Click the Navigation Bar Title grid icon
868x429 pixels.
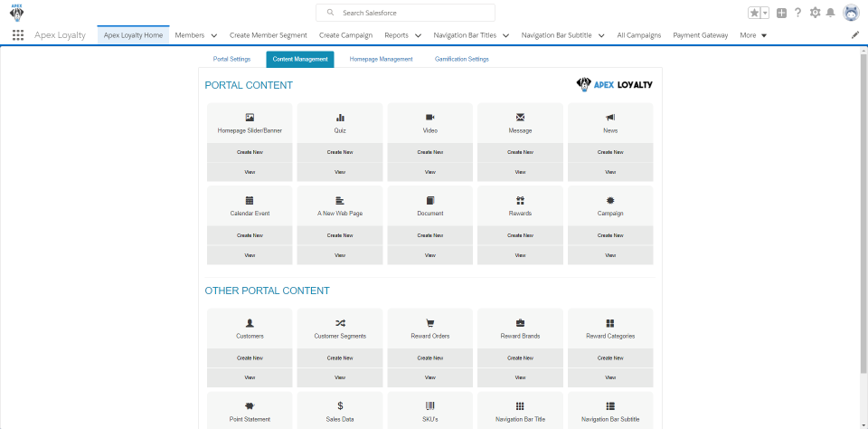coord(521,406)
